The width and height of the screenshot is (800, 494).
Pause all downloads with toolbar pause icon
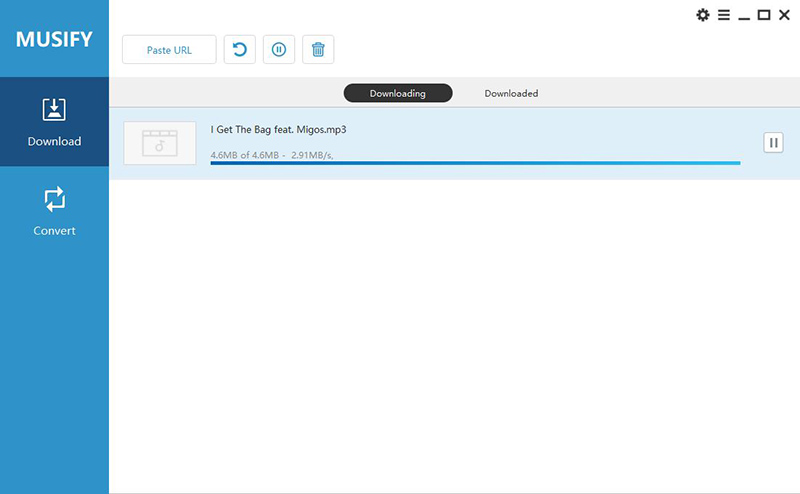279,50
